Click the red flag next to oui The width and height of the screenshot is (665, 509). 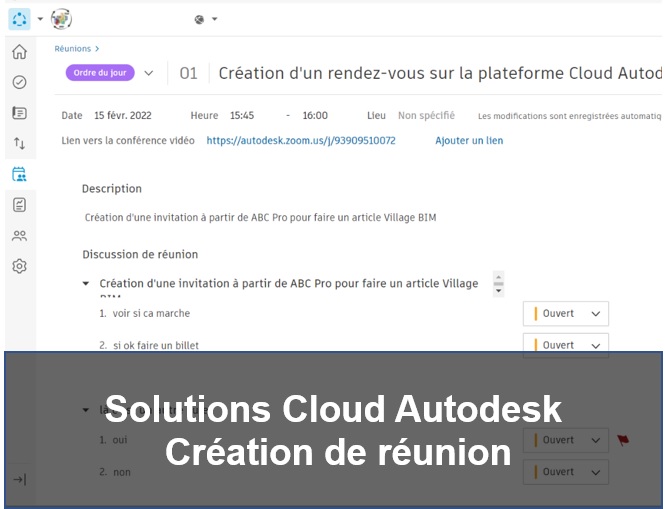click(623, 440)
